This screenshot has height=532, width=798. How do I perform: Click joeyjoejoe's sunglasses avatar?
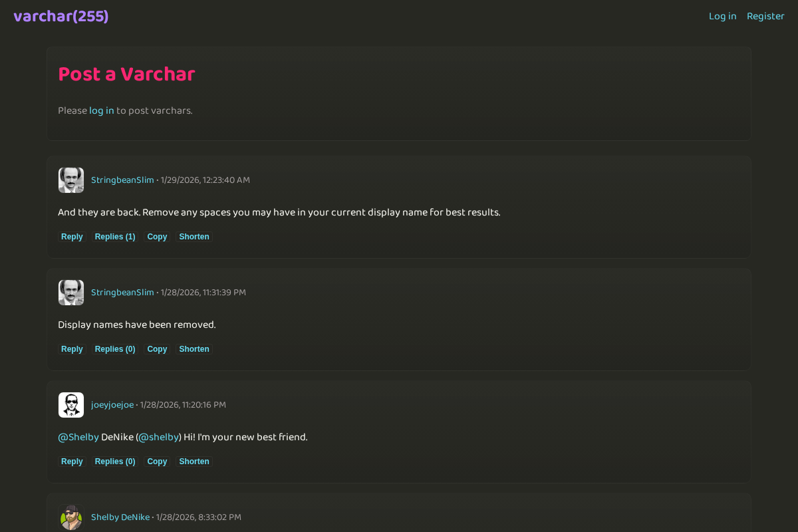(71, 405)
